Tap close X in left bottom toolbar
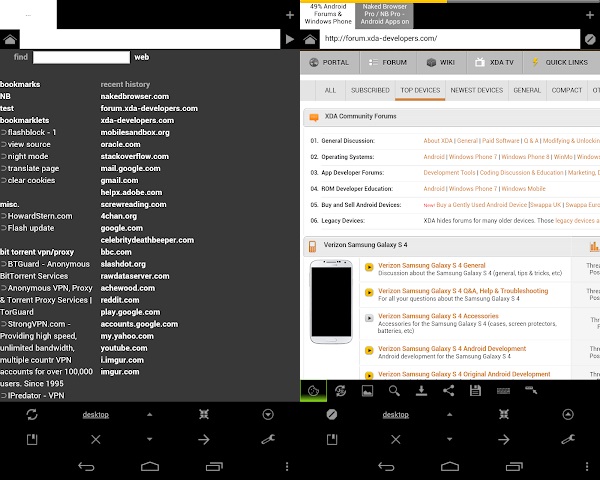 point(96,439)
